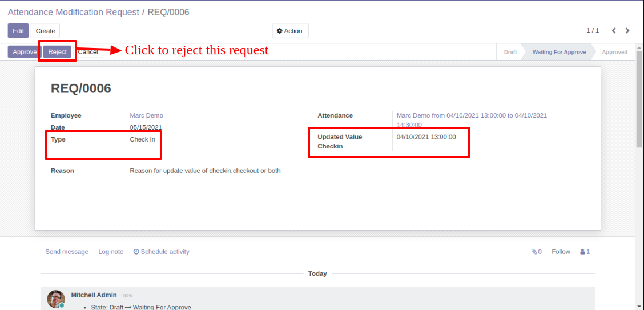Open the attachments paperclip counter
644x310 pixels.
(x=537, y=252)
